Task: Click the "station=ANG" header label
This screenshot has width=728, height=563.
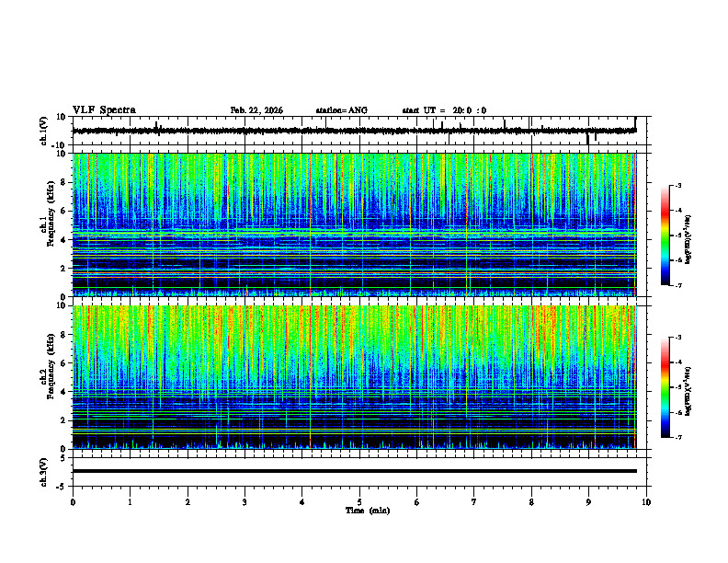Action: click(x=342, y=110)
